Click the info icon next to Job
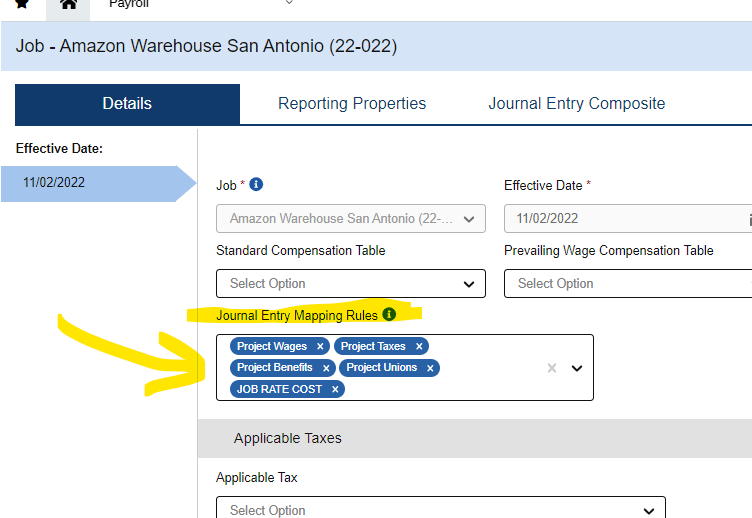The height and width of the screenshot is (518, 752). pos(256,184)
